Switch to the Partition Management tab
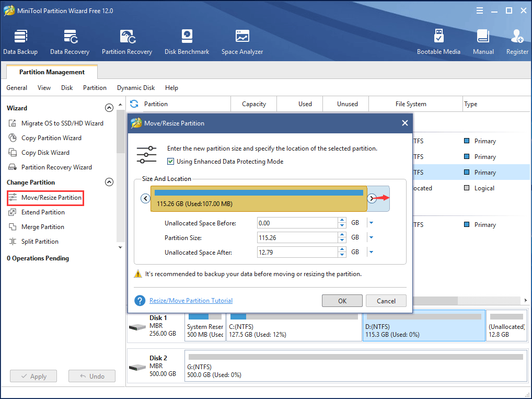532x399 pixels. tap(51, 72)
